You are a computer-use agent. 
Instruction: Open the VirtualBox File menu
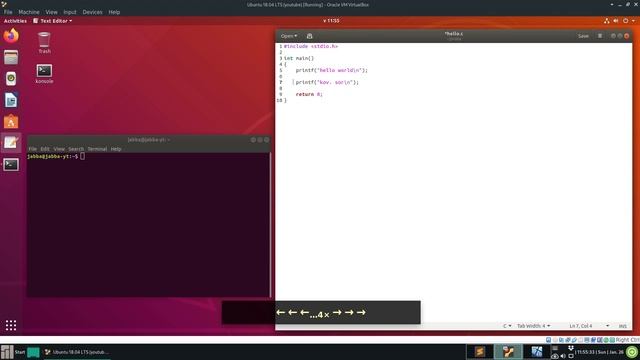click(x=8, y=12)
